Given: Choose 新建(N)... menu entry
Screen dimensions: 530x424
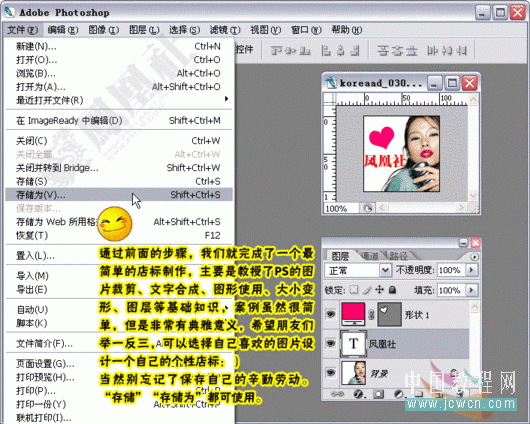Looking at the screenshot, I should coord(118,46).
